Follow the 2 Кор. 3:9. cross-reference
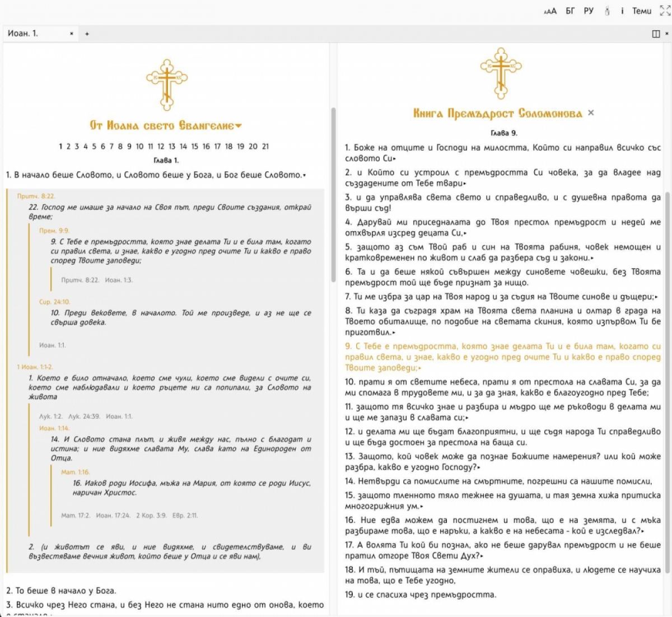The image size is (672, 617). tap(151, 516)
